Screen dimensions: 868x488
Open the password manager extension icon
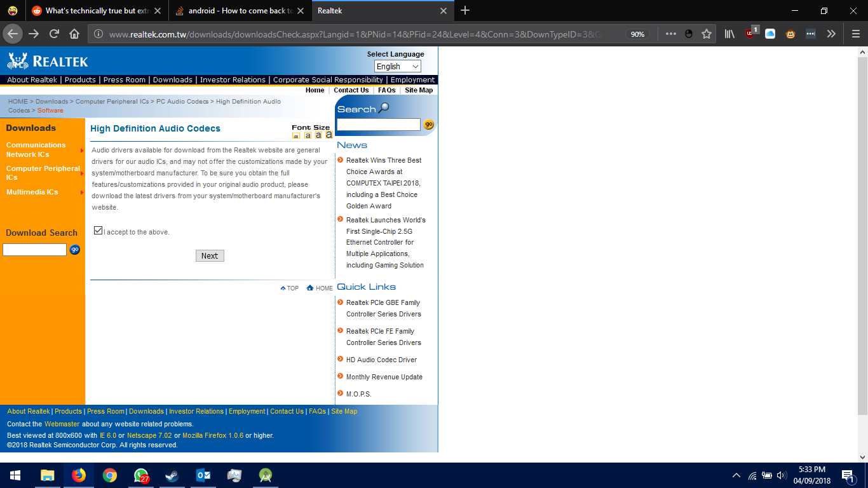pos(810,34)
